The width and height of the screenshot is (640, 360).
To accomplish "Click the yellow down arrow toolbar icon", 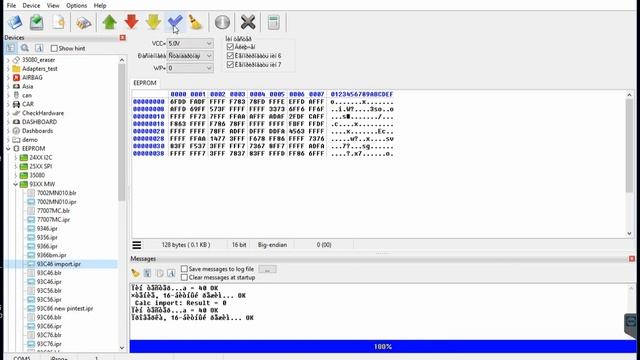I will pos(153,22).
